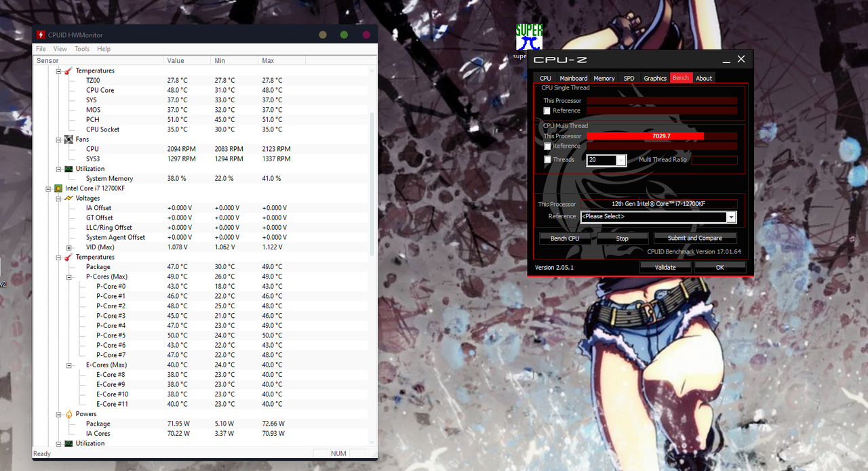Click the olive button in HWMonitor title bar
Screen dimensions: 868x471
[323, 35]
